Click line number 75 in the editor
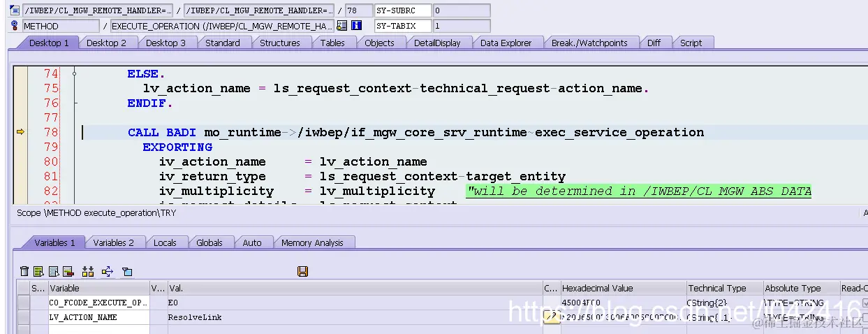 pyautogui.click(x=51, y=88)
